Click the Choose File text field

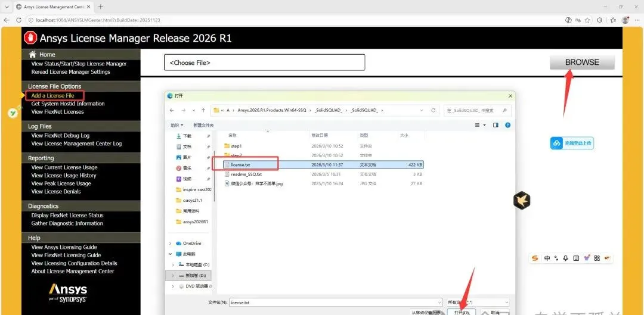click(x=265, y=63)
